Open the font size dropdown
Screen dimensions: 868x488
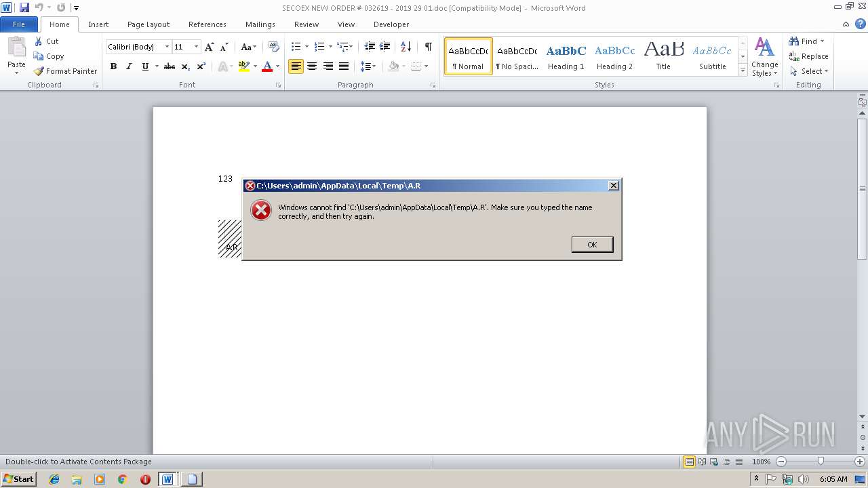(197, 47)
